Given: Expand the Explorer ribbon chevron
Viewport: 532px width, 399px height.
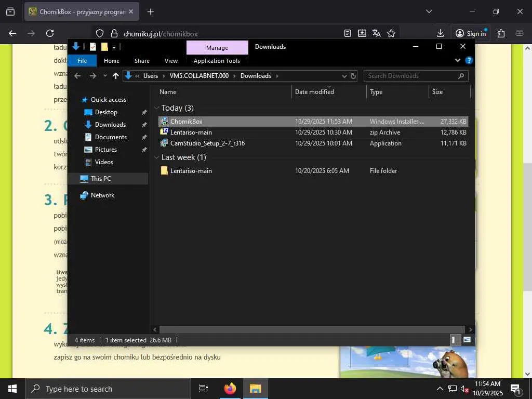Looking at the screenshot, I should click(457, 60).
